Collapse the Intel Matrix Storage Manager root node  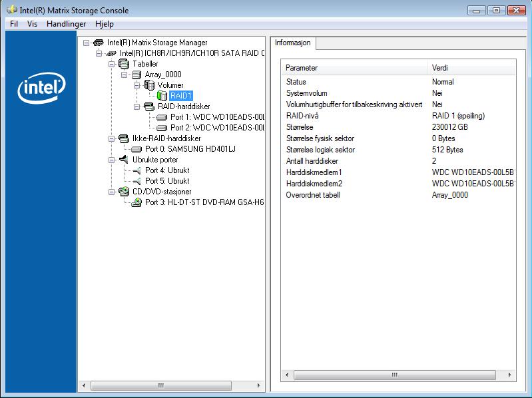[87, 43]
